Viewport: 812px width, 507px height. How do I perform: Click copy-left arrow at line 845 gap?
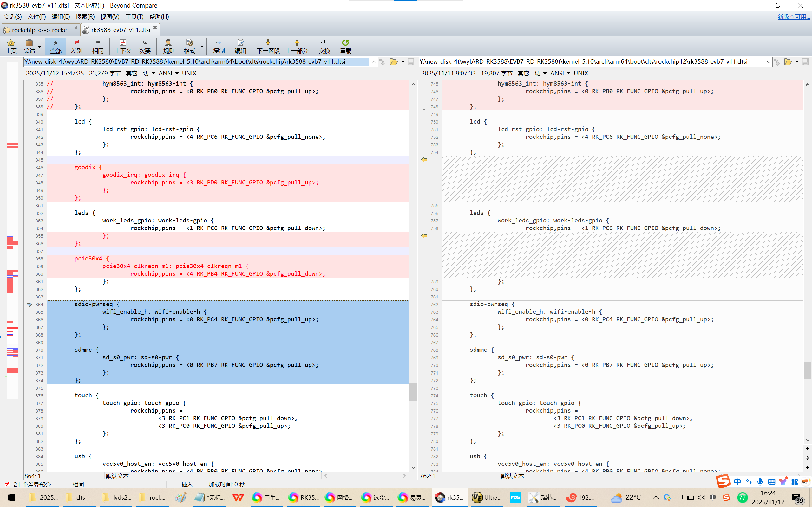click(424, 160)
